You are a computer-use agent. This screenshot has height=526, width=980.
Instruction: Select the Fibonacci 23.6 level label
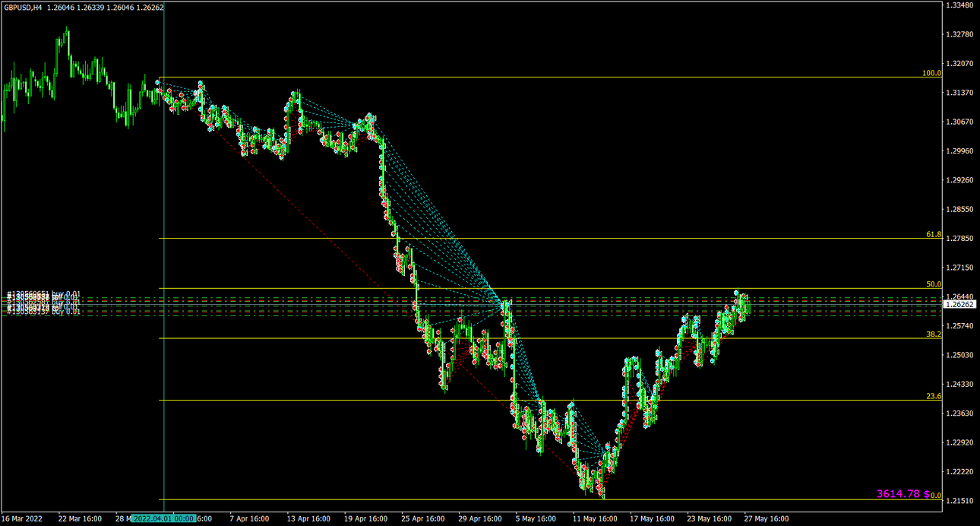coord(934,396)
